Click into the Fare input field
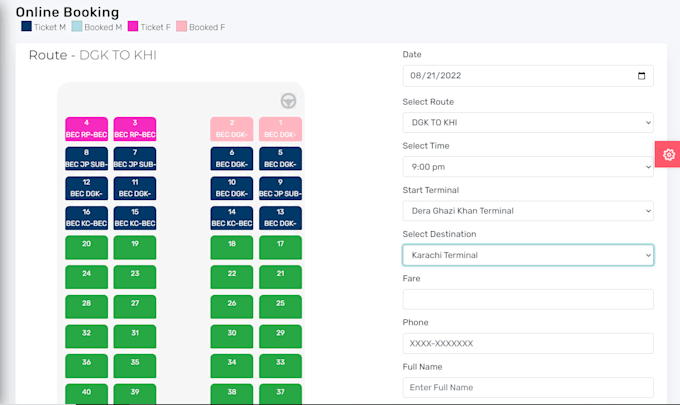Image resolution: width=680 pixels, height=405 pixels. click(x=527, y=299)
